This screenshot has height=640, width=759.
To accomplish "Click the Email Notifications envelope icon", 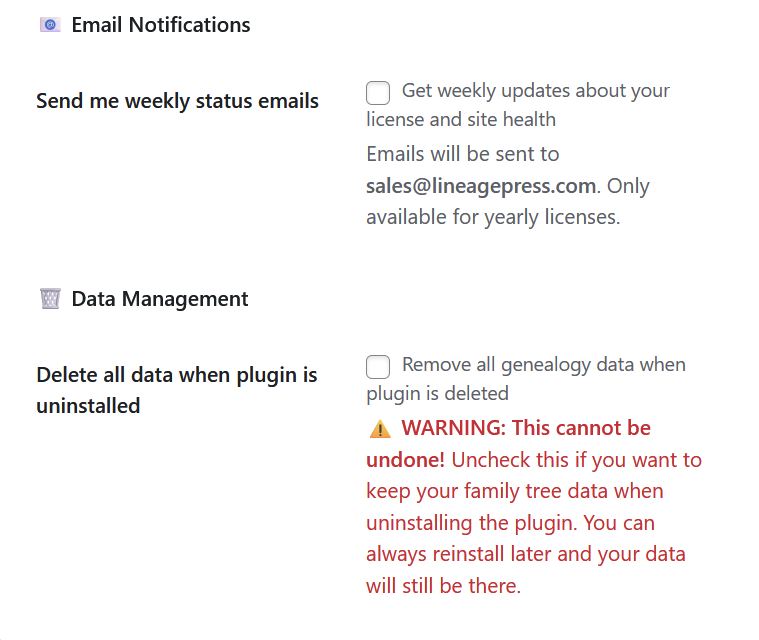I will (x=50, y=25).
